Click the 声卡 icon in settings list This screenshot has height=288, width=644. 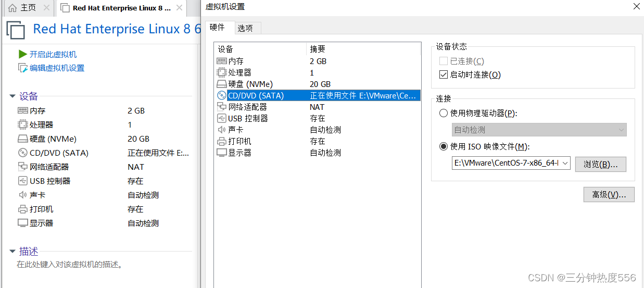(222, 130)
